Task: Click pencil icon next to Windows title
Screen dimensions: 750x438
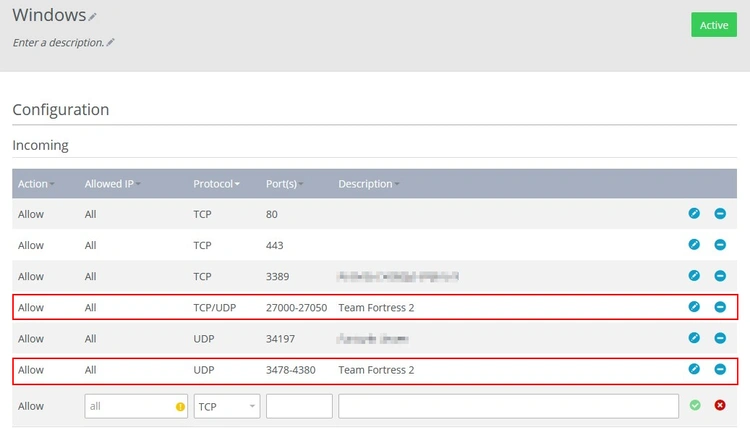Action: coord(93,17)
